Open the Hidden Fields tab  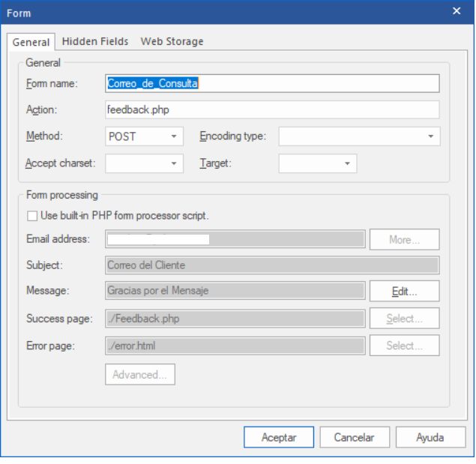tap(95, 41)
